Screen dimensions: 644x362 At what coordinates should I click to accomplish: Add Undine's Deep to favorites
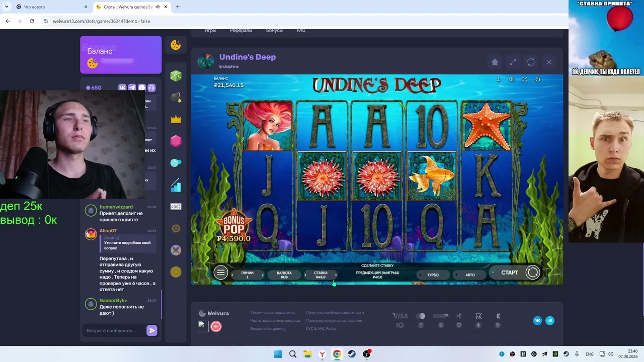[x=495, y=62]
